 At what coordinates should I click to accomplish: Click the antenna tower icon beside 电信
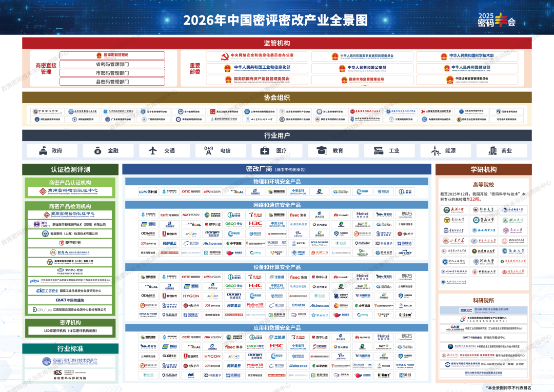coord(209,150)
